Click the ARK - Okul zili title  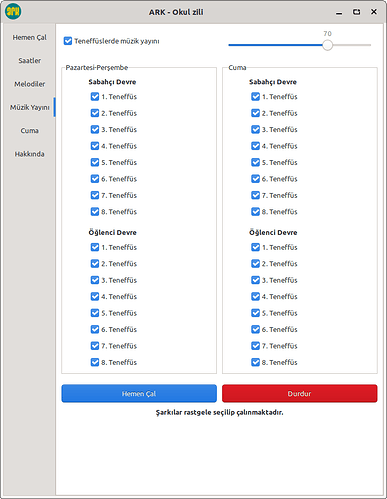176,12
